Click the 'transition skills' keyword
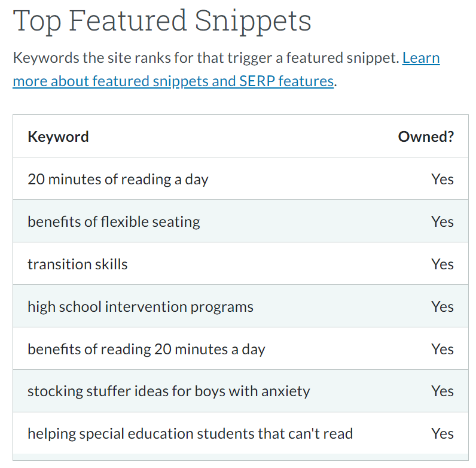The width and height of the screenshot is (476, 468). click(78, 264)
